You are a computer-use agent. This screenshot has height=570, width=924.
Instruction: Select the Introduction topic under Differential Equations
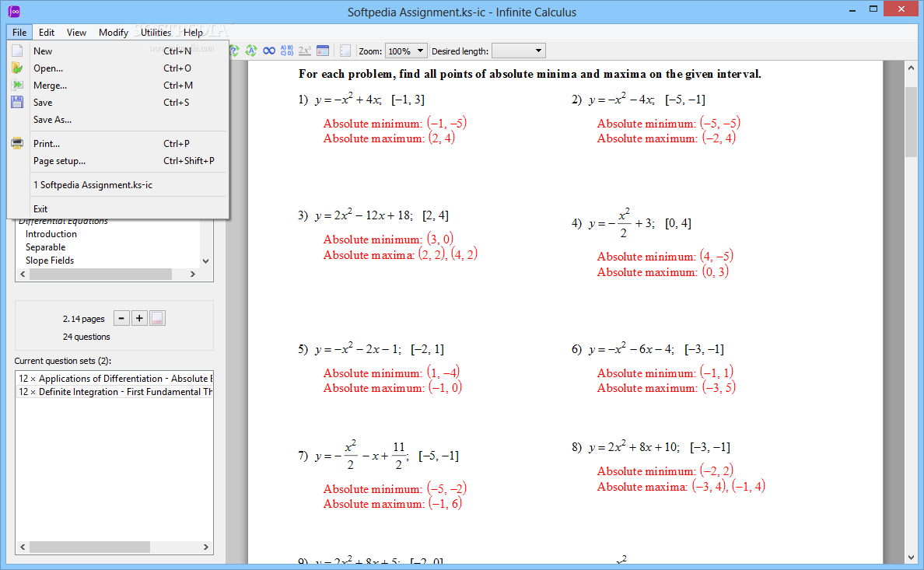click(51, 234)
